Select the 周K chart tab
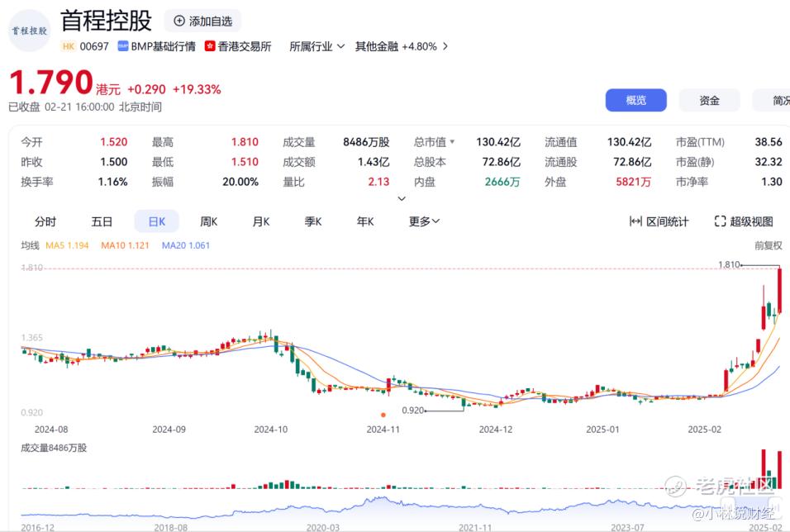 click(208, 221)
